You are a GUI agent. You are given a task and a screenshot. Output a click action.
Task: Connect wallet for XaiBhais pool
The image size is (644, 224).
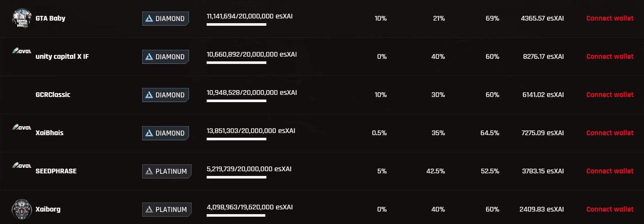(610, 133)
